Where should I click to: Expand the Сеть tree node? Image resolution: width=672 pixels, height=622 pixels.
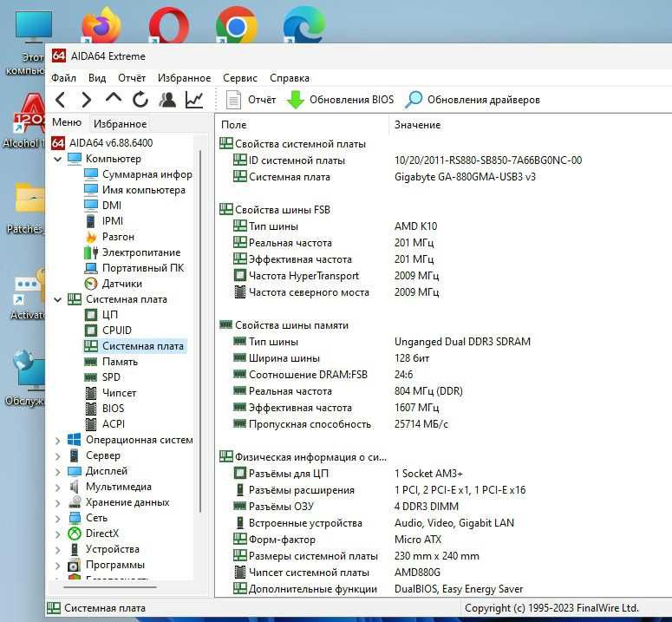[x=58, y=519]
